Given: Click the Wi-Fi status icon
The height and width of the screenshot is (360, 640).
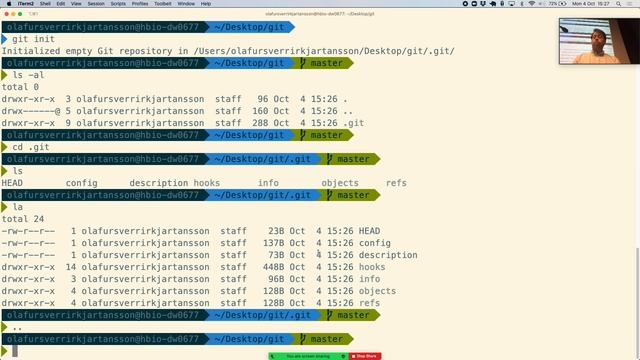Looking at the screenshot, I should pos(531,4).
